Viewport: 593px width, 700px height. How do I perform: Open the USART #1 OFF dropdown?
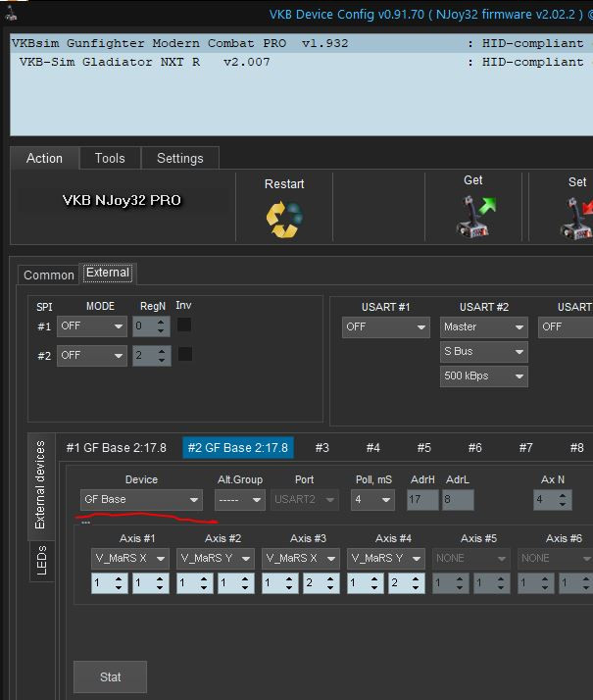coord(386,327)
